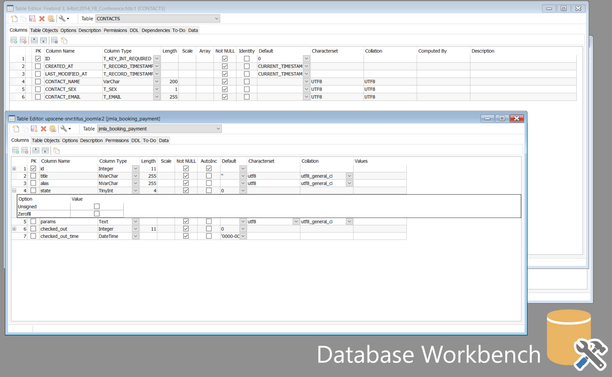Toggle Identity checkbox for CREATED_AT row

click(x=247, y=66)
